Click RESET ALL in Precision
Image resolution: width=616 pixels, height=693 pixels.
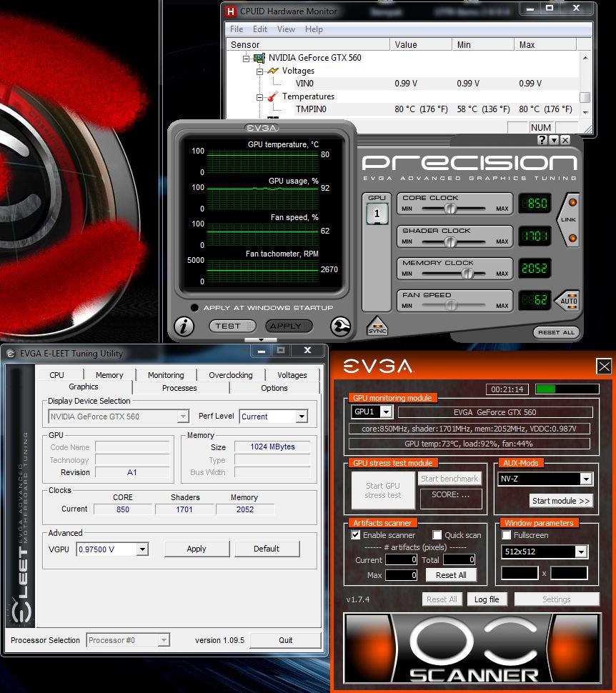click(556, 332)
